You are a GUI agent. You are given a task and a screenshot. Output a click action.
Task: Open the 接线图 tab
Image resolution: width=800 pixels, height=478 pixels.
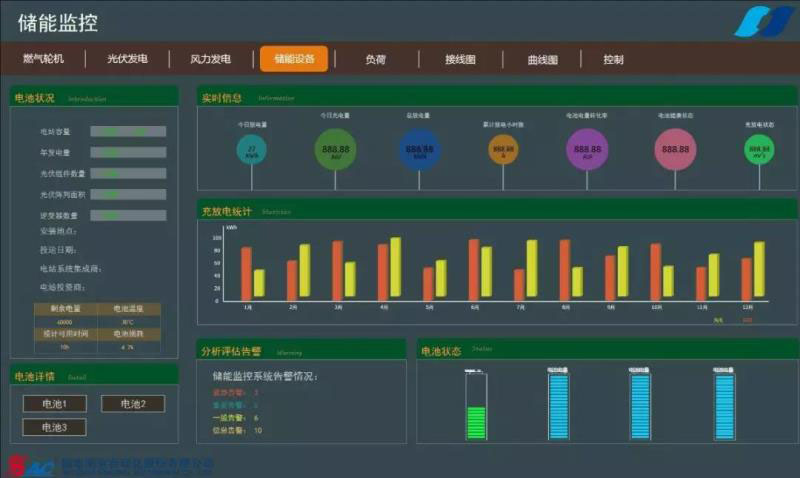click(460, 59)
